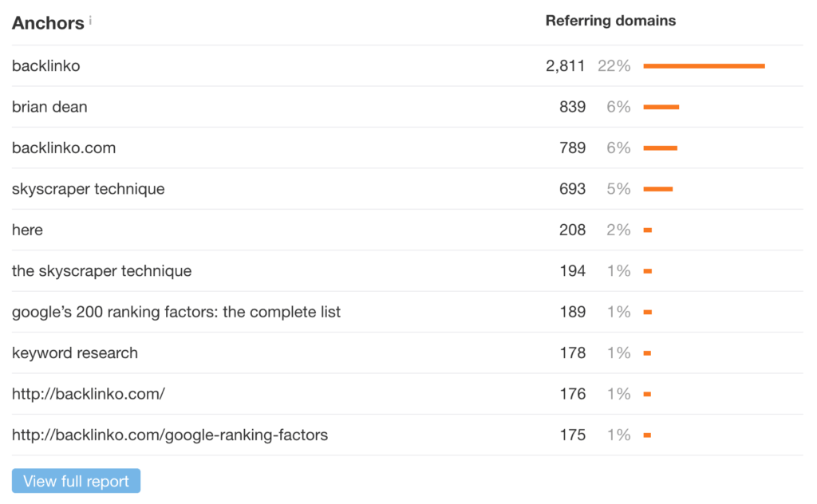Select the brian dean anchor text

pyautogui.click(x=49, y=107)
